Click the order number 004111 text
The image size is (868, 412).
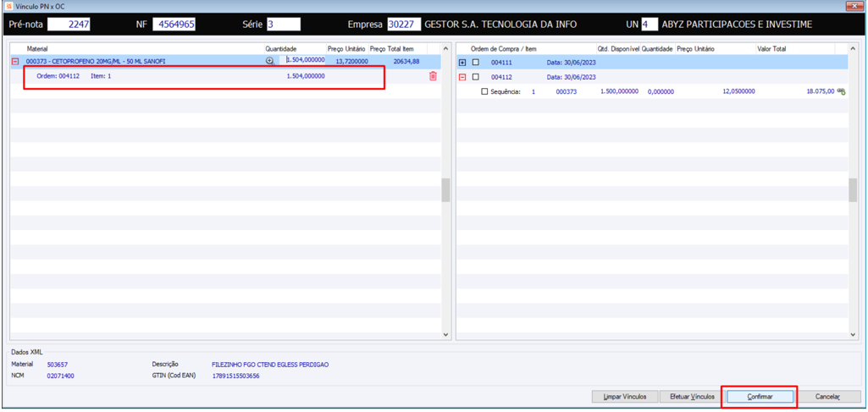click(500, 63)
